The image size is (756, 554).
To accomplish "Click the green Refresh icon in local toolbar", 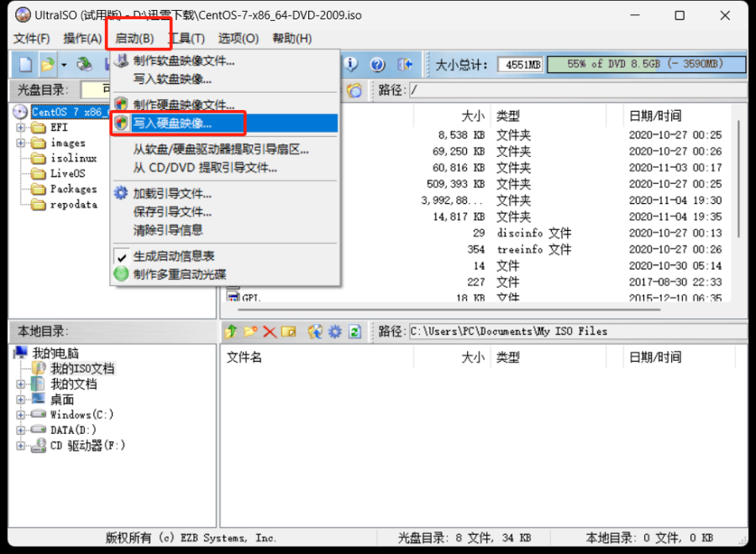I will [354, 332].
